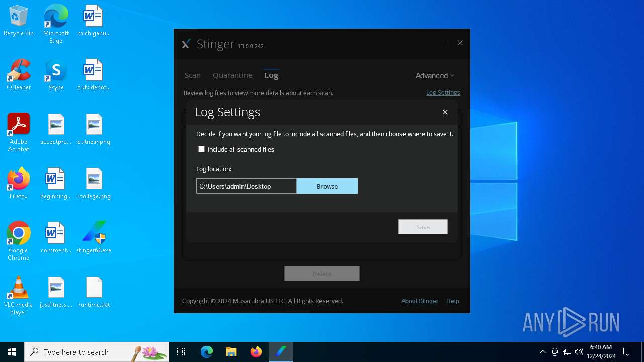Expand the Advanced dropdown menu

(435, 76)
